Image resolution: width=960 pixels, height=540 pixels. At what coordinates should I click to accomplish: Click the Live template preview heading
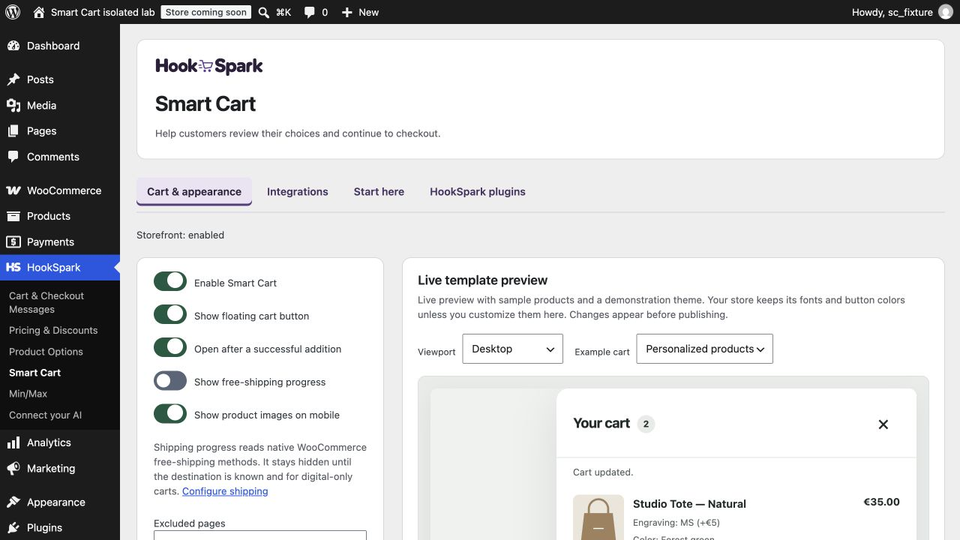pos(482,280)
